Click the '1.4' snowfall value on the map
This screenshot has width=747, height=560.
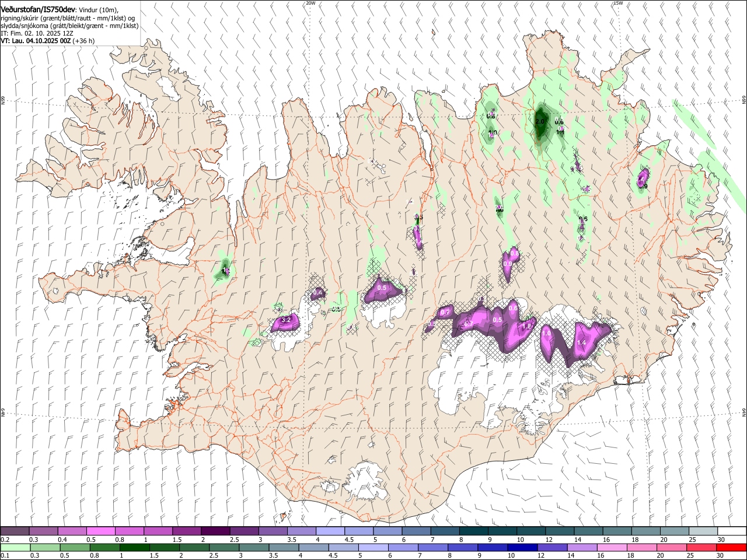click(581, 343)
